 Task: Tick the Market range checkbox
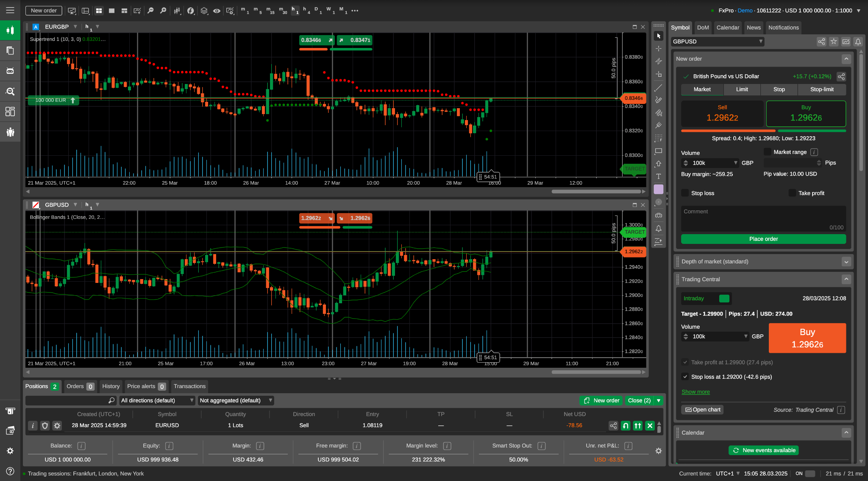[x=768, y=152]
